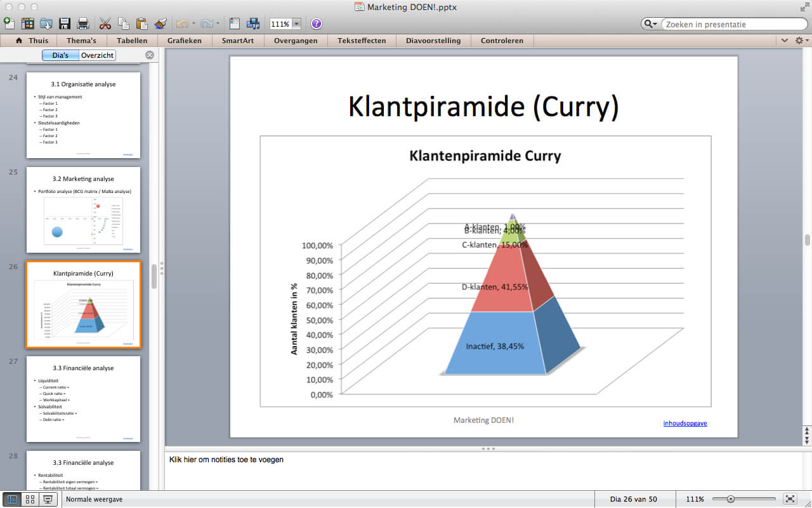Switch to slide sorter view
The width and height of the screenshot is (812, 508).
click(x=30, y=499)
